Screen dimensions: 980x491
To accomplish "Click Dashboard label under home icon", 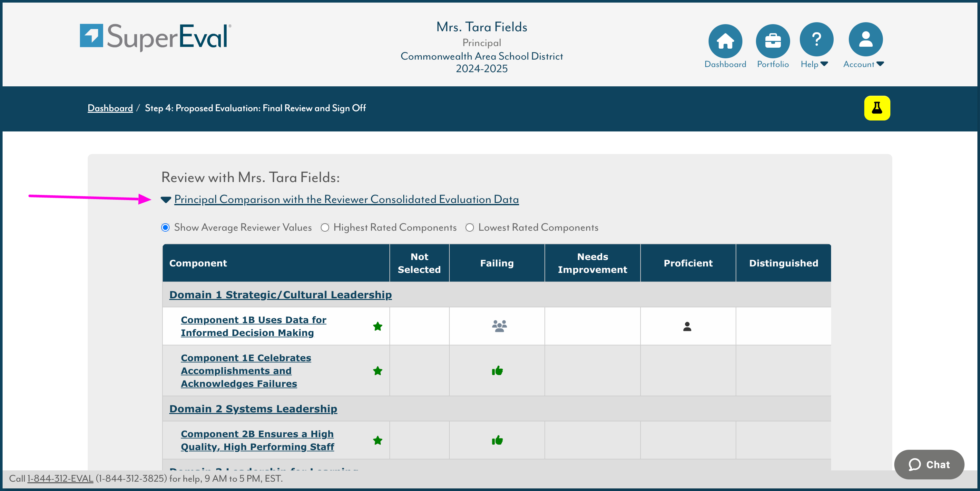I will coord(725,64).
